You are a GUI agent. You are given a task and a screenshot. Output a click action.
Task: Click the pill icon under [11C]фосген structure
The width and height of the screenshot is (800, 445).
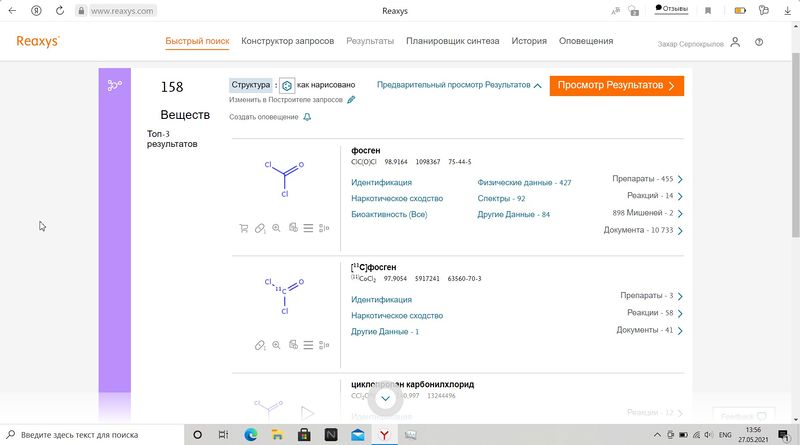click(x=260, y=345)
